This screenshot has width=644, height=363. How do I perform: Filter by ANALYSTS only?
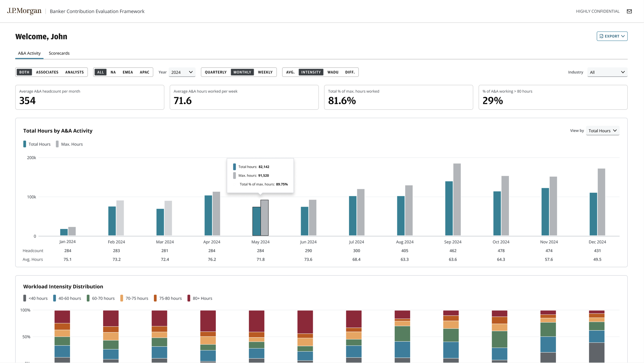(74, 72)
